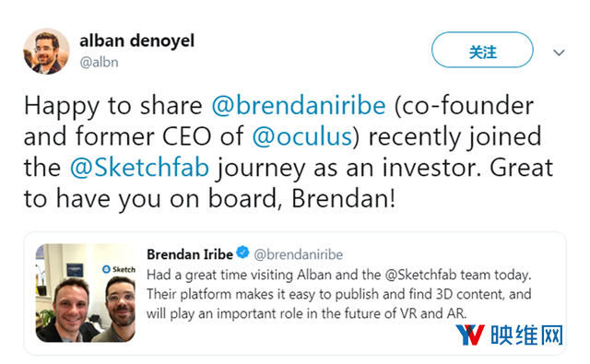Click the @Sketchfab mention in the main tweet
This screenshot has height=364, width=590.
click(139, 168)
